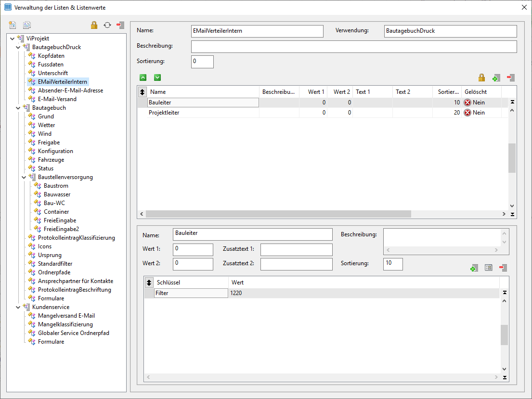Screen dimensions: 532x399
Task: Click red X icon in Projektleiter row
Action: tap(467, 113)
